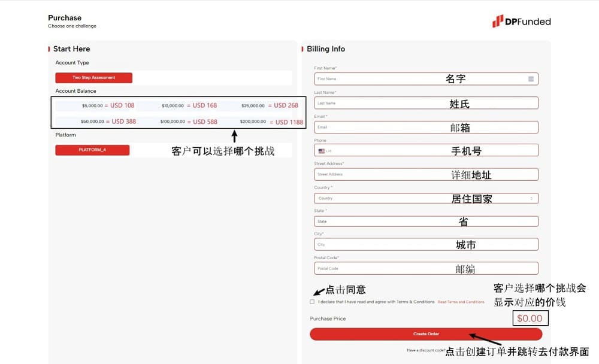599x364 pixels.
Task: Open the Read Terms and Conditions link
Action: 461,302
